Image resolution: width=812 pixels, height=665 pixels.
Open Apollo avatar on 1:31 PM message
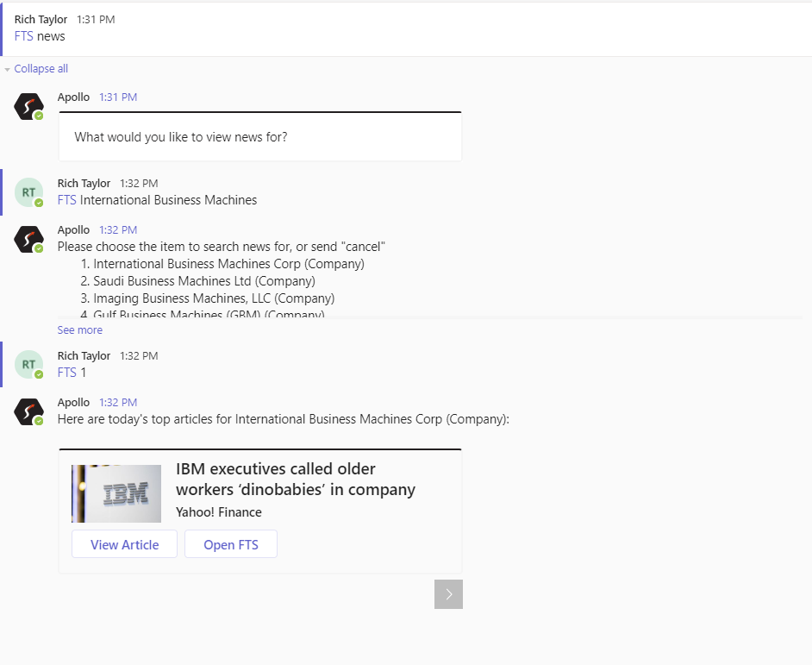[28, 107]
